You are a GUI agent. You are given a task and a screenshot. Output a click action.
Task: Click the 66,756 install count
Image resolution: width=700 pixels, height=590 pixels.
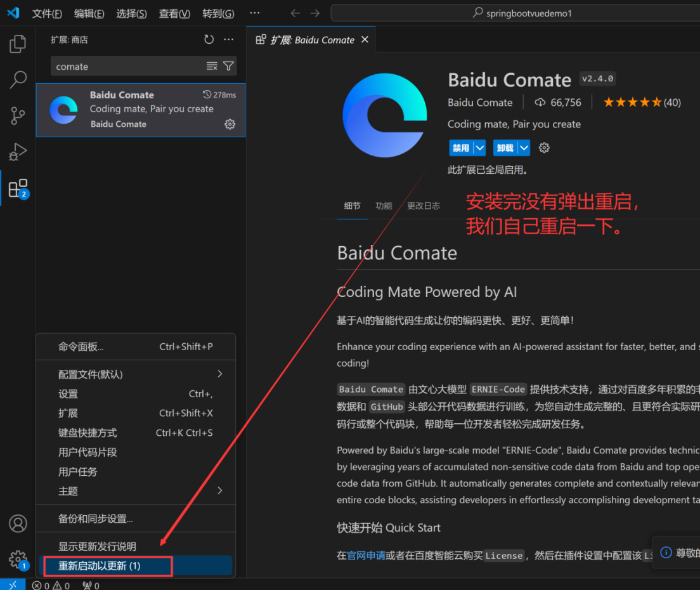click(558, 103)
